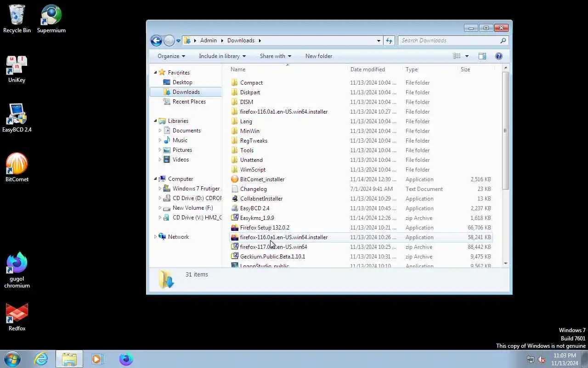The height and width of the screenshot is (368, 588).
Task: Select the DISM folder
Action: [x=246, y=102]
